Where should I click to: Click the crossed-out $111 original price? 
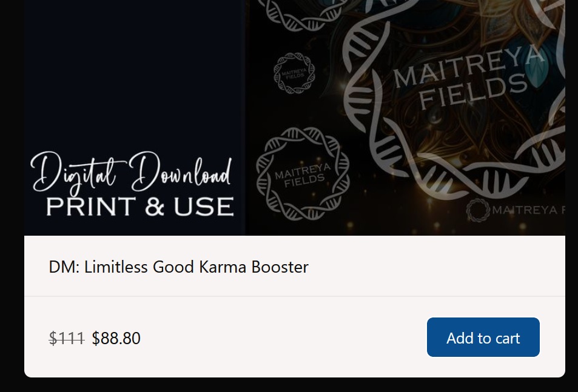pos(67,338)
